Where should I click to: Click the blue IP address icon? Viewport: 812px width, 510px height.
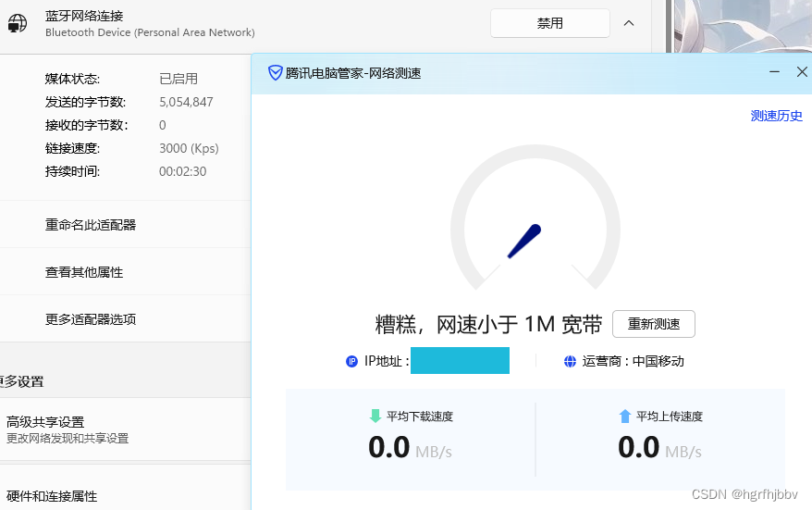point(351,361)
